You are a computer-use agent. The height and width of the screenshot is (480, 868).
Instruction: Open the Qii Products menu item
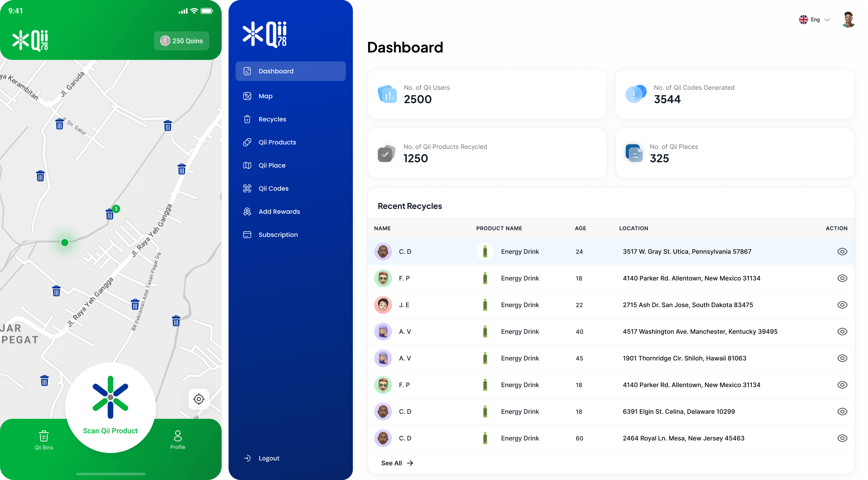(277, 142)
